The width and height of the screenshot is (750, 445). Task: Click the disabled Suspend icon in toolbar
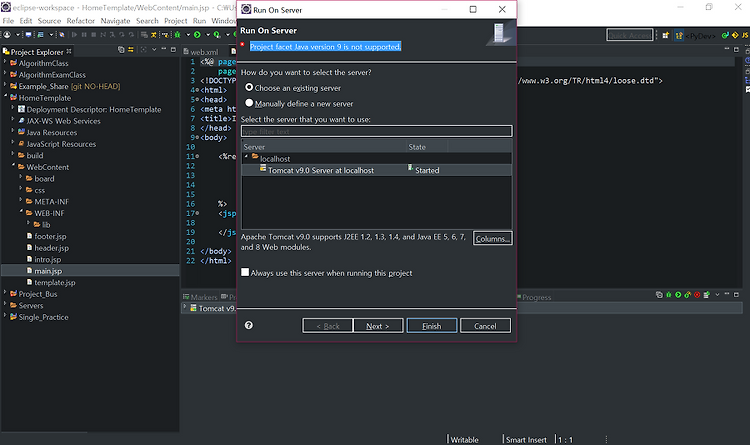(x=84, y=35)
